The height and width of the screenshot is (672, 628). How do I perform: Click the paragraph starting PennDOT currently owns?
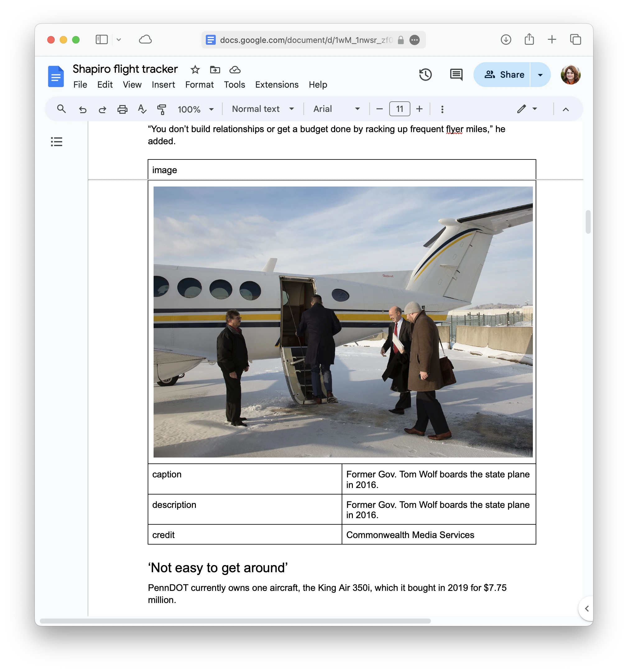tap(327, 594)
